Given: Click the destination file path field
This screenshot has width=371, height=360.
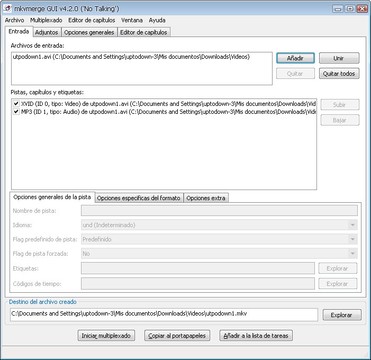Looking at the screenshot, I should click(164, 315).
